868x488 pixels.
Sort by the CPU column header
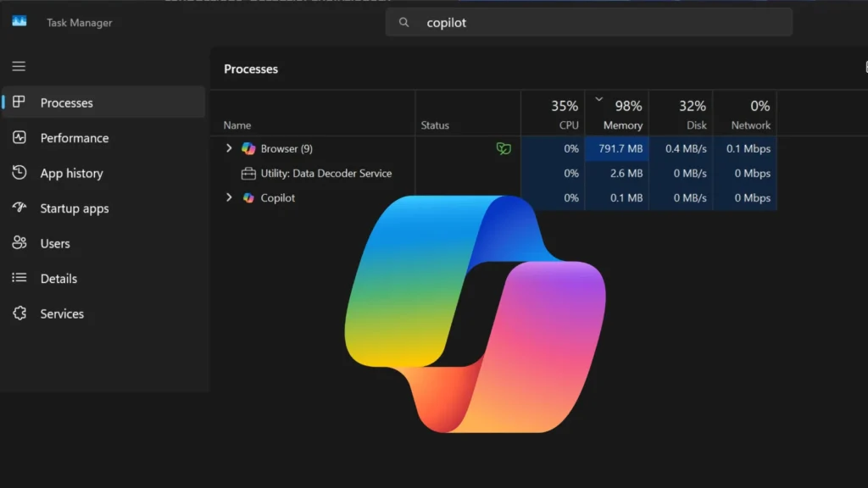coord(553,114)
